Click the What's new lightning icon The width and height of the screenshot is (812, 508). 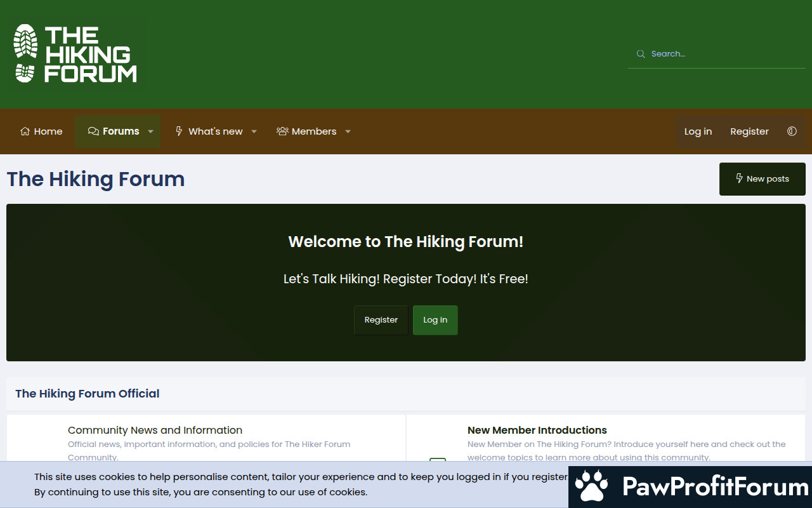point(179,131)
